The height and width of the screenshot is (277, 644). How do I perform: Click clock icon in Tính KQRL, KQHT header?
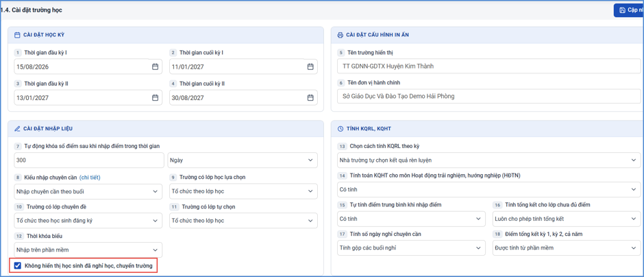340,129
